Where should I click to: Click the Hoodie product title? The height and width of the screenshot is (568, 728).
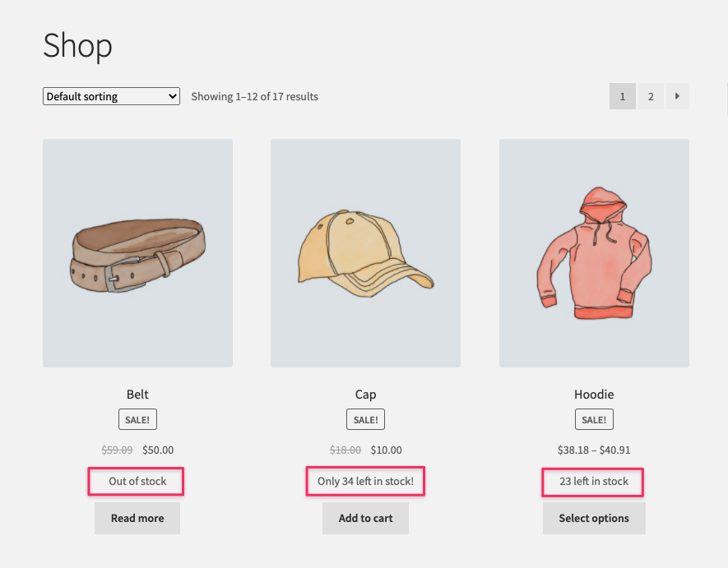pos(594,395)
